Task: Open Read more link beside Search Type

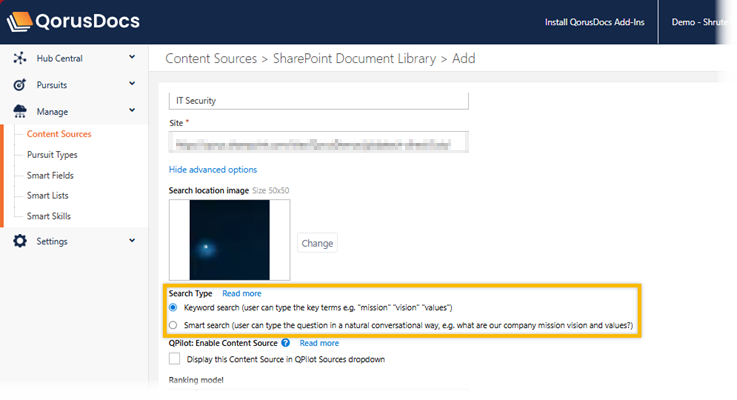Action: pos(242,293)
